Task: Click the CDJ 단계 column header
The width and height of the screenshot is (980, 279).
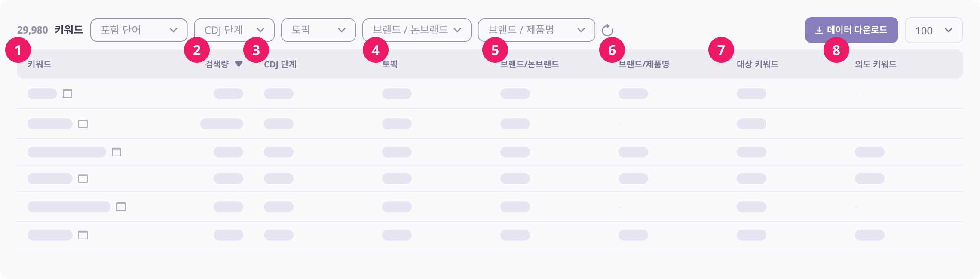Action: coord(280,64)
